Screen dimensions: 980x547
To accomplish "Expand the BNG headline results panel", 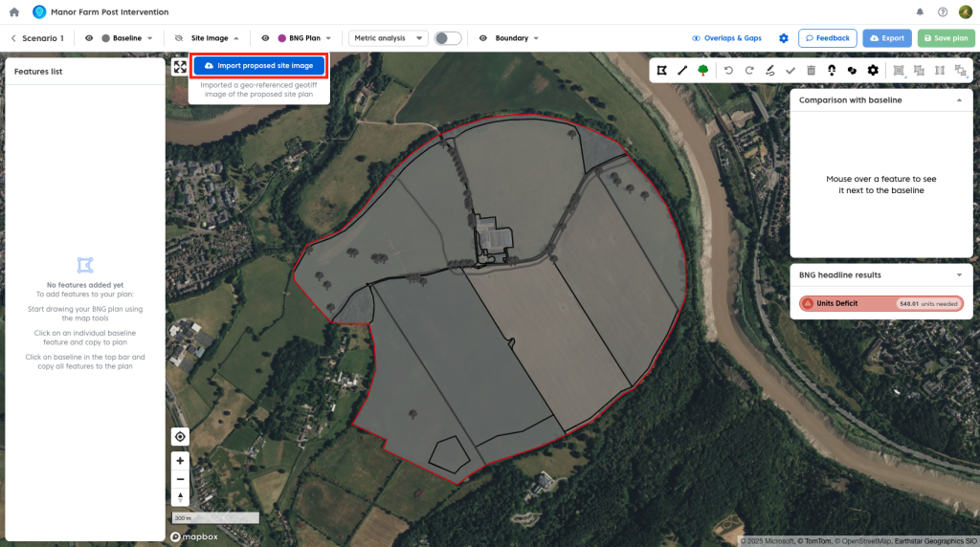I will [x=959, y=275].
